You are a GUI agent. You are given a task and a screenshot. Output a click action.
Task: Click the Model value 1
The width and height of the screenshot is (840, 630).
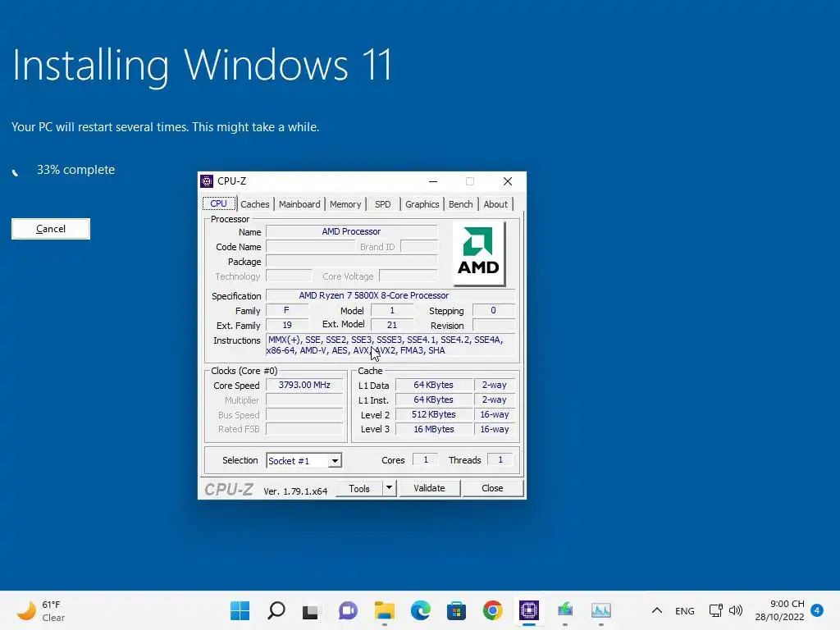[392, 311]
